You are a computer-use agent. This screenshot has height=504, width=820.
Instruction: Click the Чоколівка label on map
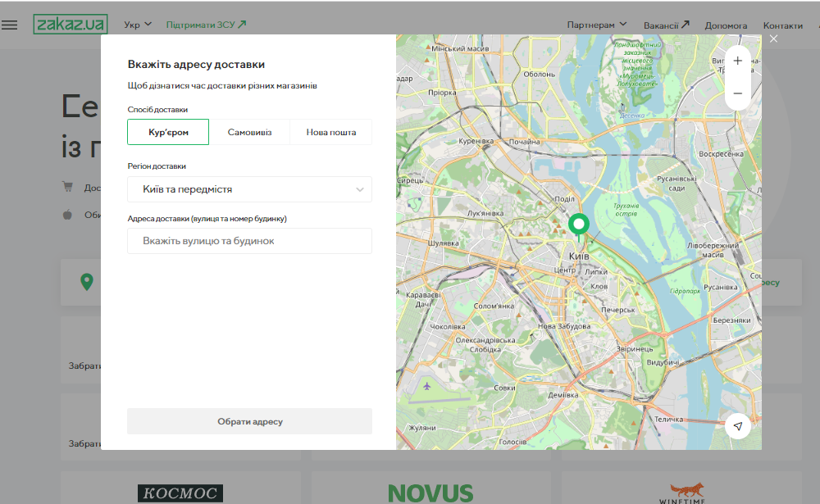(x=448, y=326)
